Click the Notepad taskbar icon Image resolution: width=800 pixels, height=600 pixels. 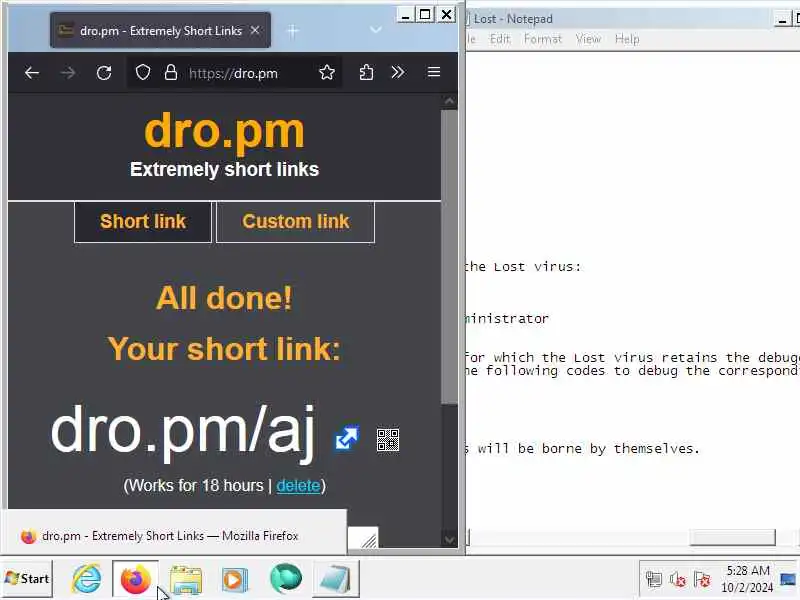(335, 579)
